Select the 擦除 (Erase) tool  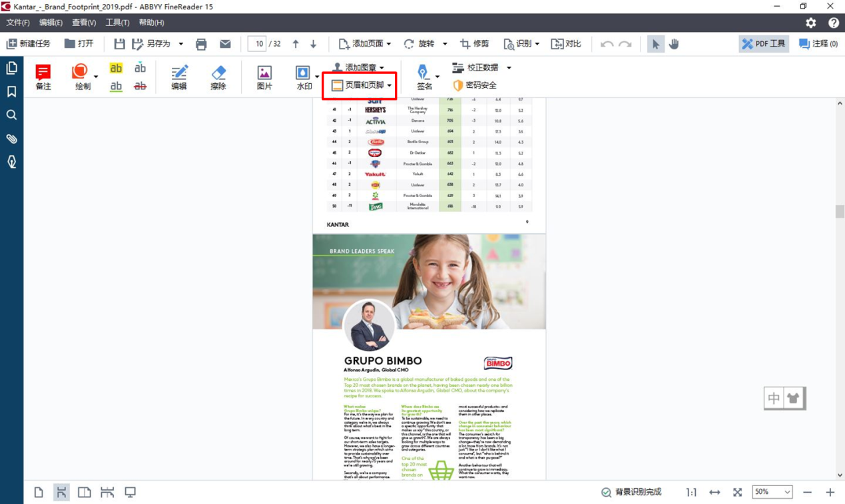coord(218,77)
